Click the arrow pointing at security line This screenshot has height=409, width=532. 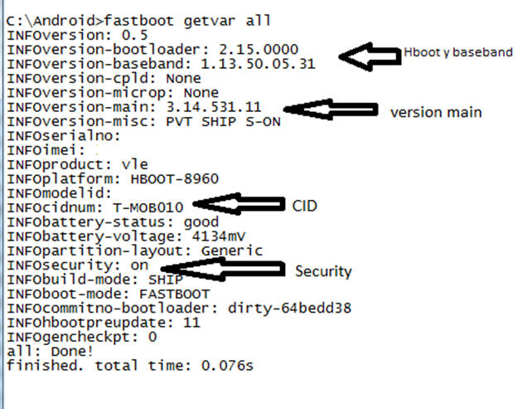223,269
